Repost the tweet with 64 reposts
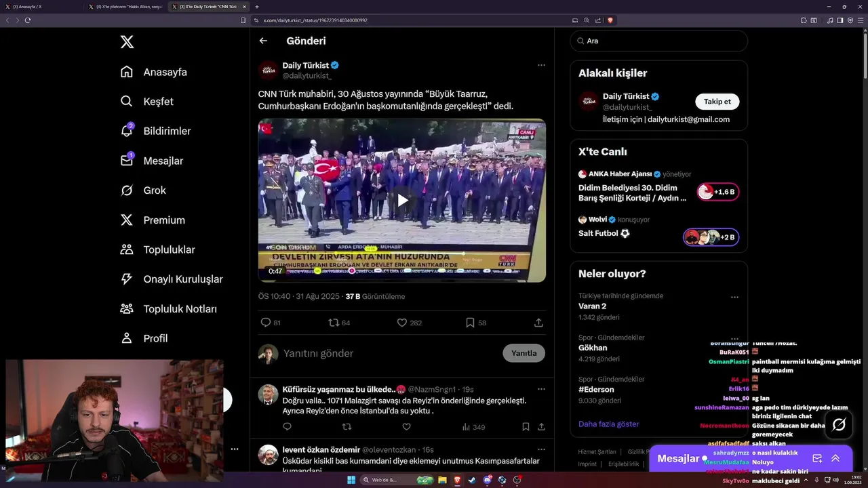This screenshot has width=868, height=488. click(x=339, y=323)
